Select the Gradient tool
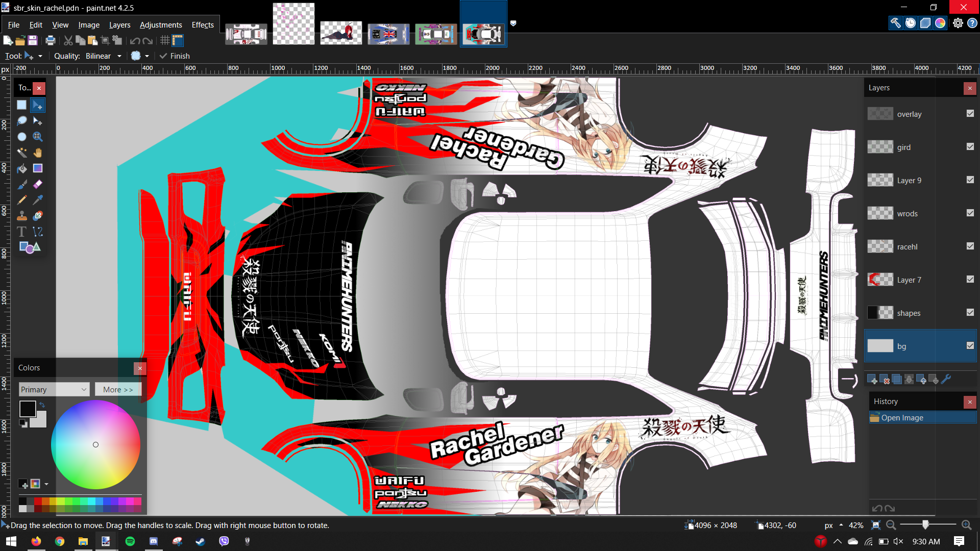 pyautogui.click(x=38, y=168)
